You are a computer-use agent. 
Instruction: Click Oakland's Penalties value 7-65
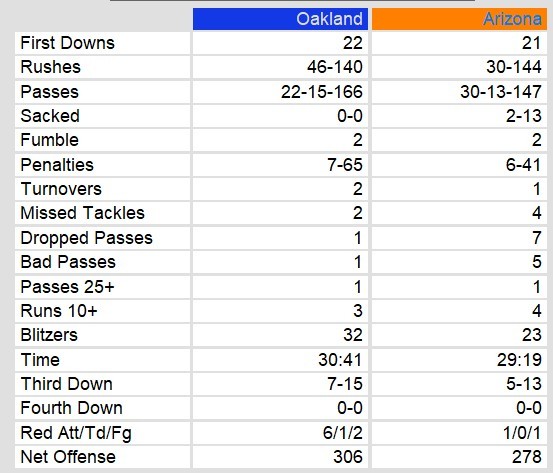click(x=345, y=165)
